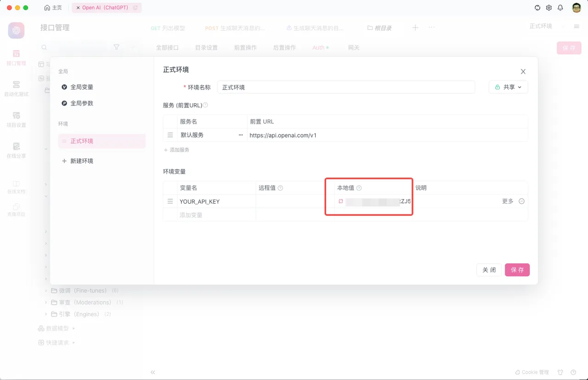Click the user avatar in title bar
Screen dimensions: 588x380
(x=577, y=8)
